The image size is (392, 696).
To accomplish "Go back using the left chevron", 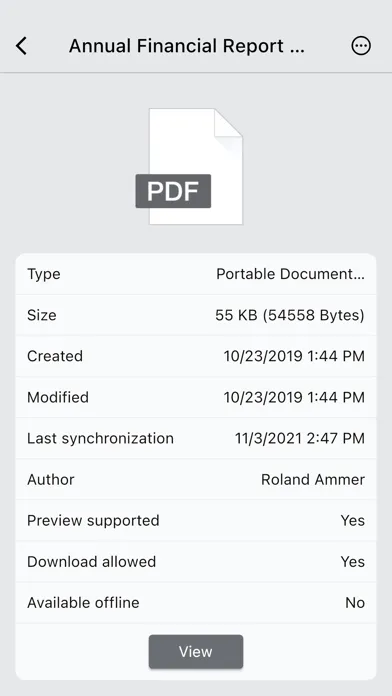I will [21, 46].
